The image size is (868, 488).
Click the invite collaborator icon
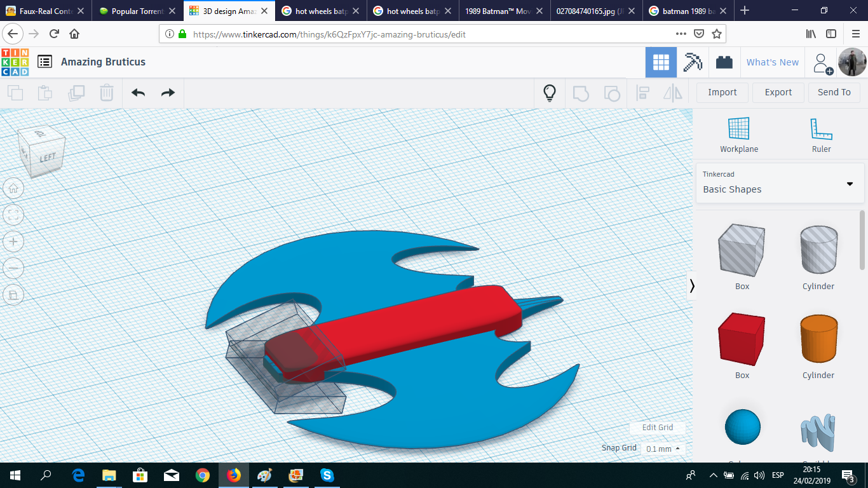(822, 62)
